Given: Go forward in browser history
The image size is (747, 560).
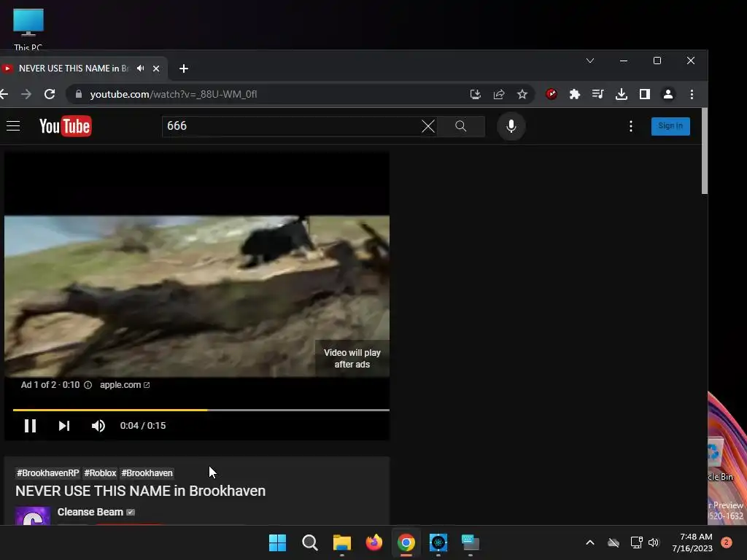Looking at the screenshot, I should [x=26, y=94].
